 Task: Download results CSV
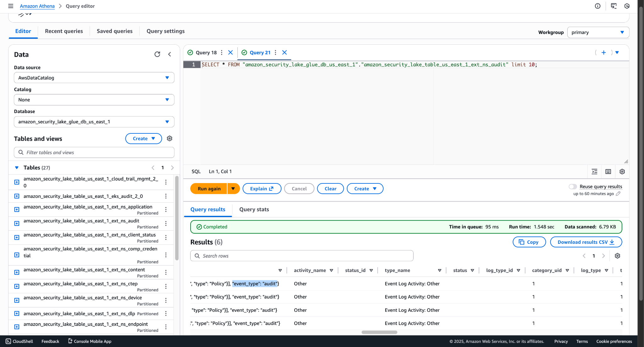tap(586, 242)
